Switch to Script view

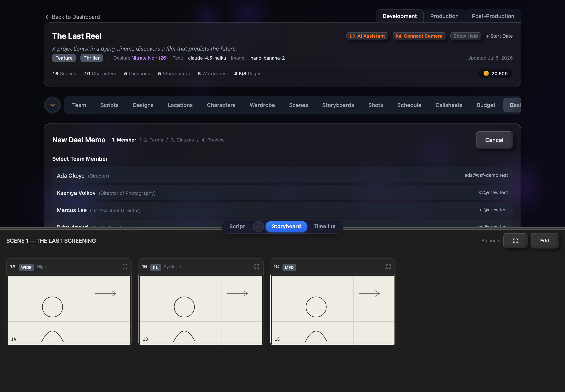(237, 226)
